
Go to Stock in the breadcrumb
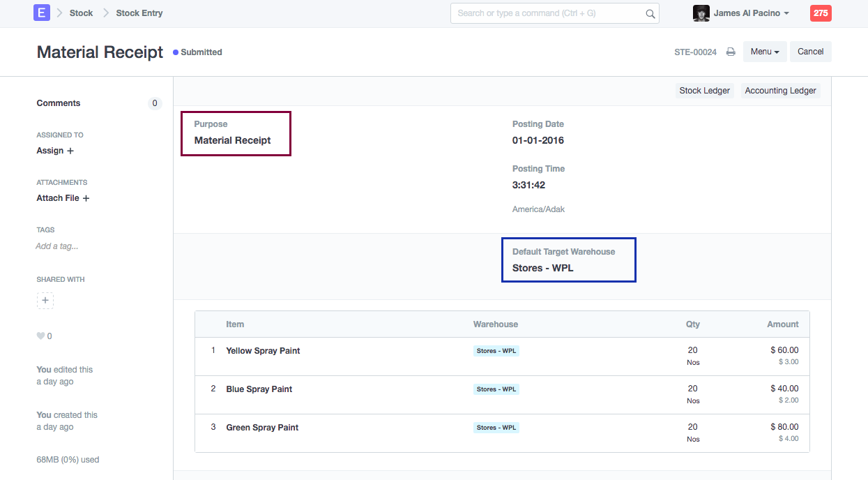pyautogui.click(x=81, y=13)
